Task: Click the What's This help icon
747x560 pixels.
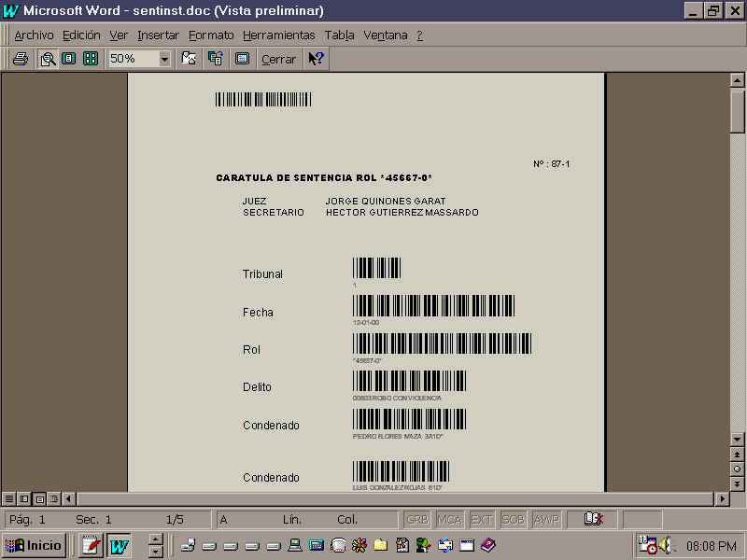Action: 316,59
